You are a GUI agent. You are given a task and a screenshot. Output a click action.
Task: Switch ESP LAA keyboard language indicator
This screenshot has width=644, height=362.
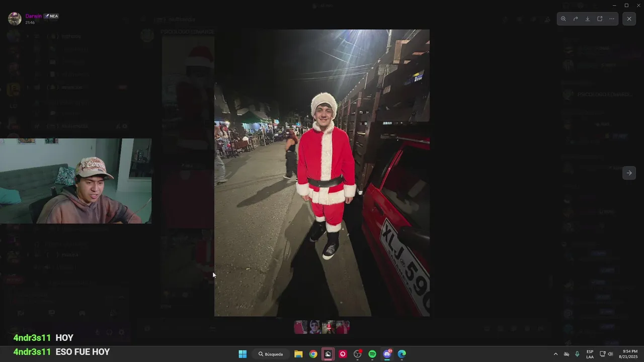(x=590, y=354)
